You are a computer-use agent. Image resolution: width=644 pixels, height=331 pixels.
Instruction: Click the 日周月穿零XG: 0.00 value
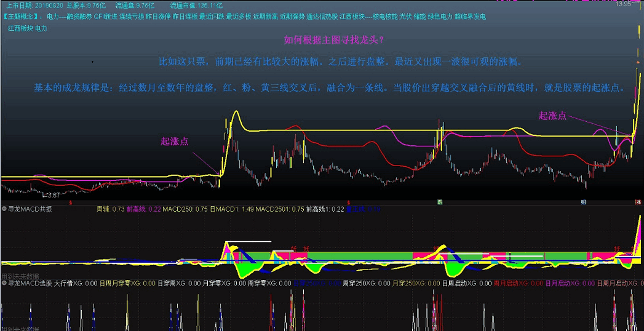tap(128, 284)
